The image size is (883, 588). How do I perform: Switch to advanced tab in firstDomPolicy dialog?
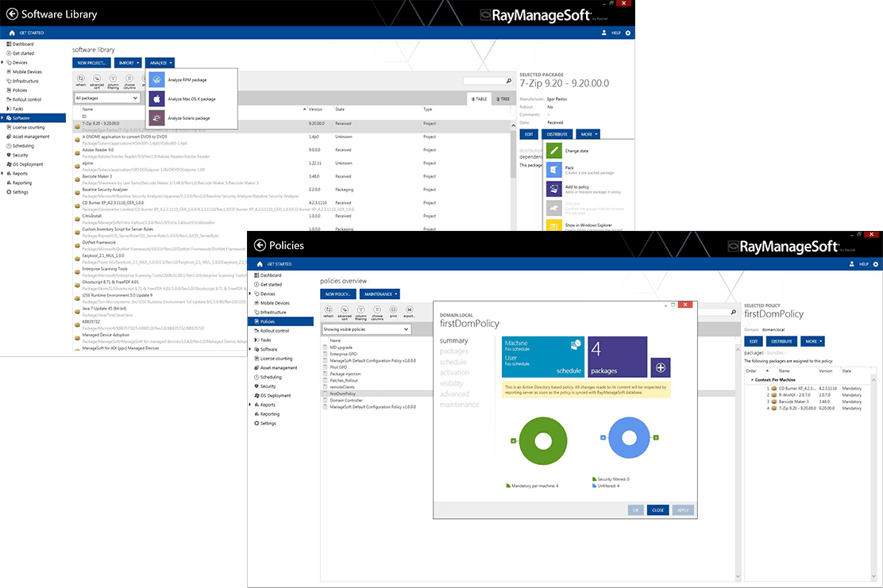pyautogui.click(x=454, y=394)
